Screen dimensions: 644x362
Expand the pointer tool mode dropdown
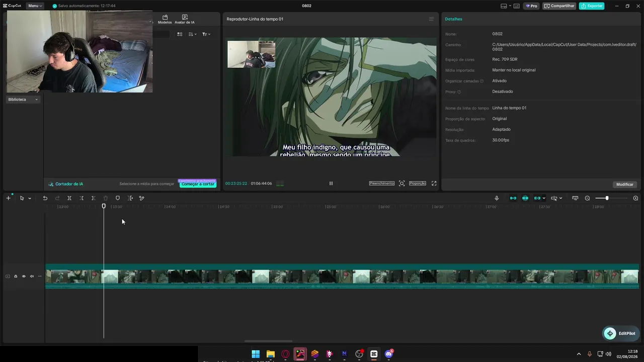[x=30, y=198]
